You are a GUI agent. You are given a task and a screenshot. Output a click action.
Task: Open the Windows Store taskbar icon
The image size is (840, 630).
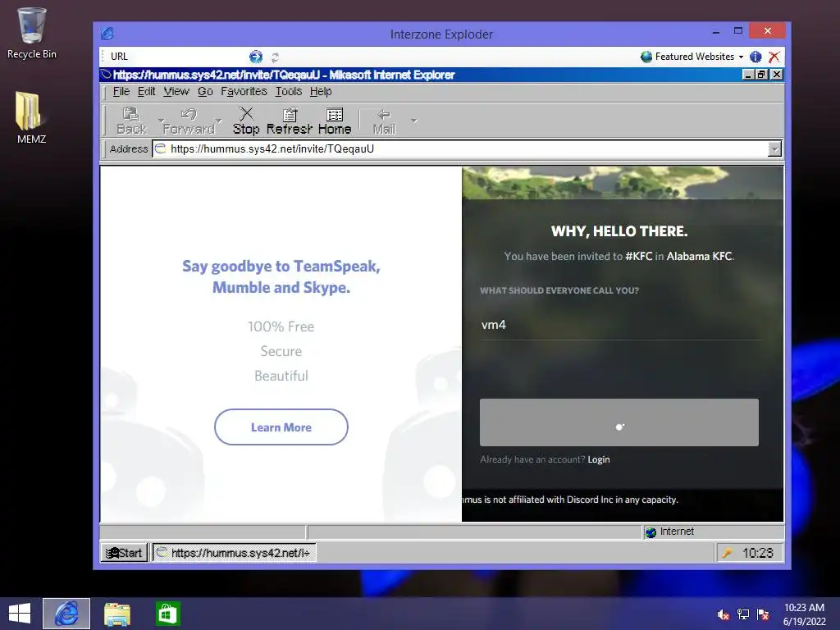pyautogui.click(x=167, y=614)
